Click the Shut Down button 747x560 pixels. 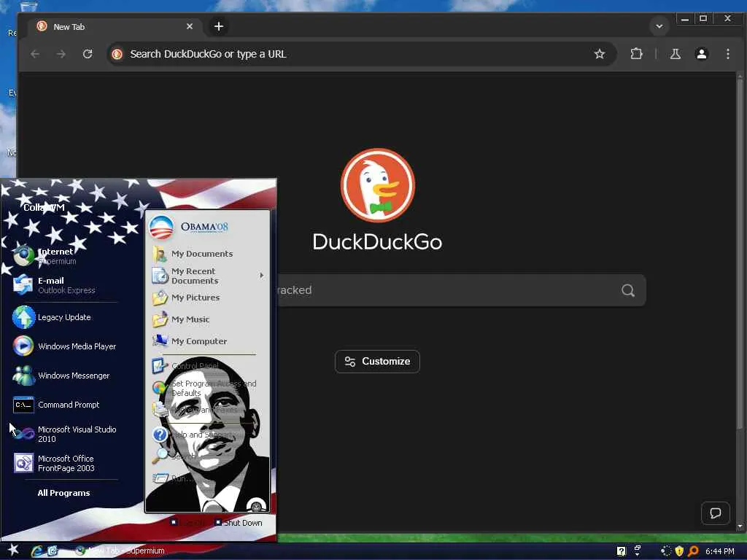(x=239, y=523)
